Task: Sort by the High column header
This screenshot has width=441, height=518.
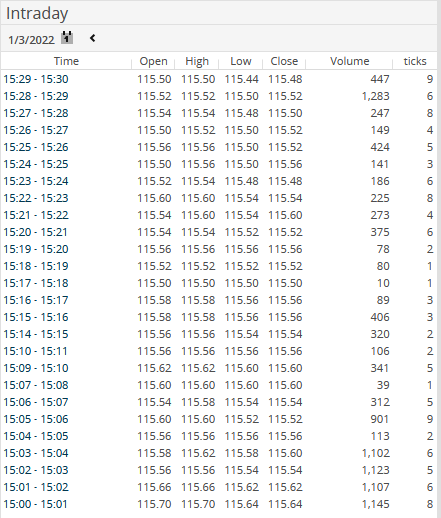Action: coord(197,61)
